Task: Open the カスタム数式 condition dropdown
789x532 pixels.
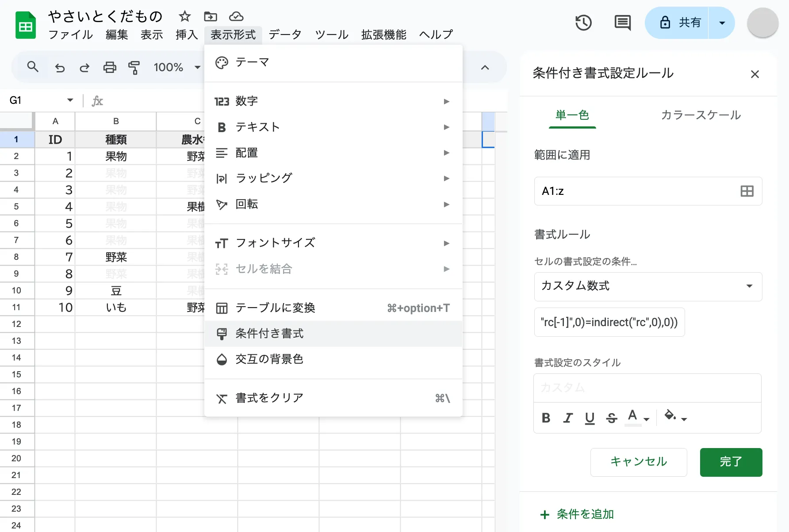Action: [x=647, y=286]
